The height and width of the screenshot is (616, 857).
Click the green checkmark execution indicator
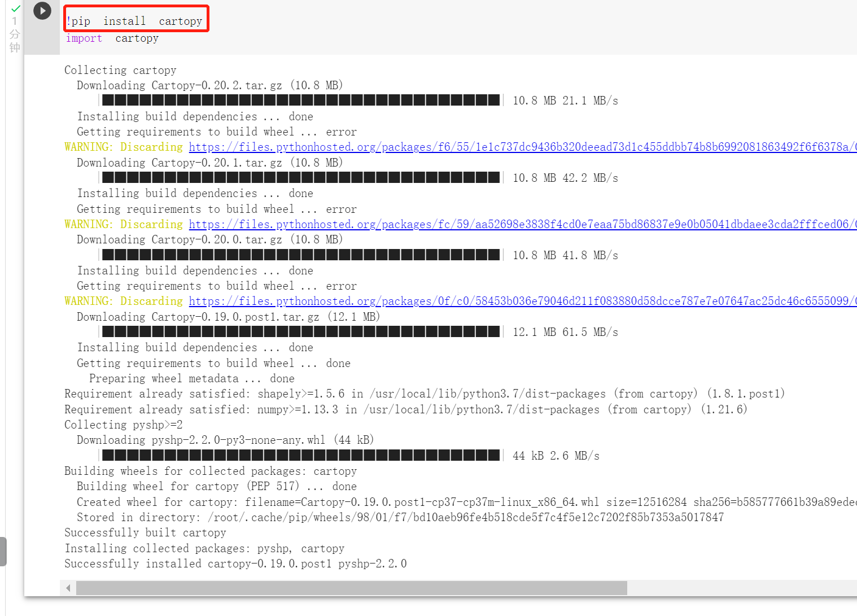(14, 10)
